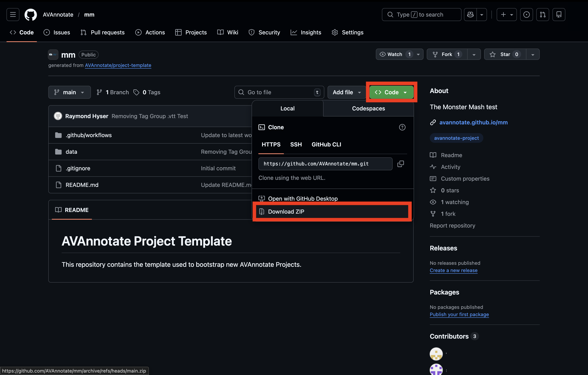The image size is (588, 375).
Task: Click the clone help question mark icon
Action: tap(402, 127)
